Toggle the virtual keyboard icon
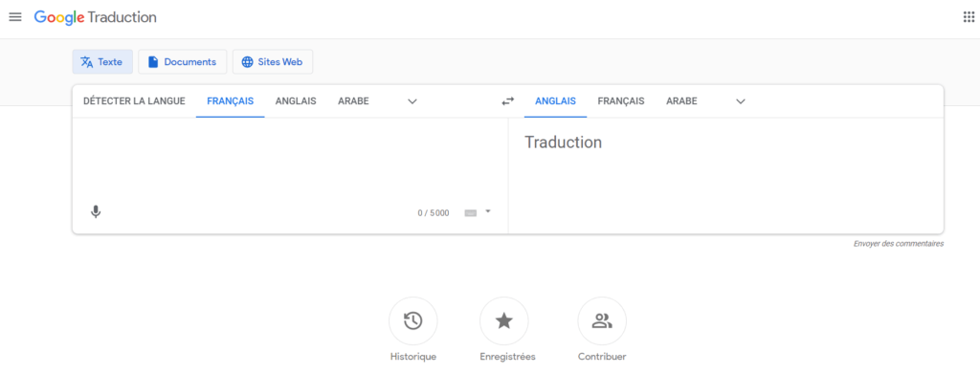The width and height of the screenshot is (980, 374). 471,213
